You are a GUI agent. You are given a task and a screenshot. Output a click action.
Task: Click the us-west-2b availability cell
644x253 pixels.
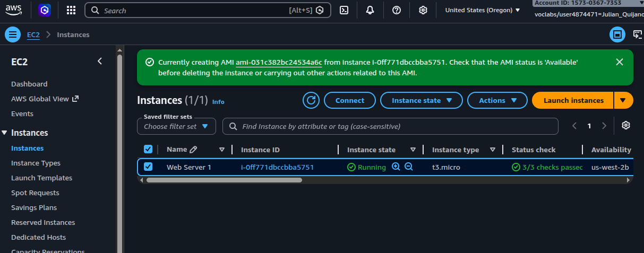click(x=611, y=167)
